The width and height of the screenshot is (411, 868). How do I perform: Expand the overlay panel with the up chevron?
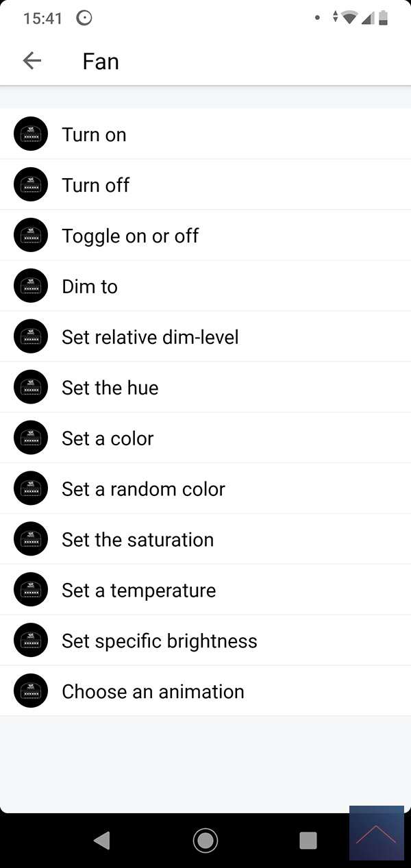[x=376, y=833]
